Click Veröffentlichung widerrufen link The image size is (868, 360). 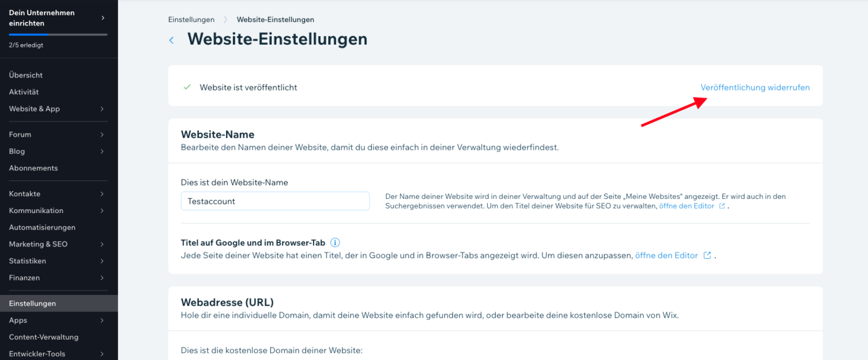pyautogui.click(x=755, y=88)
